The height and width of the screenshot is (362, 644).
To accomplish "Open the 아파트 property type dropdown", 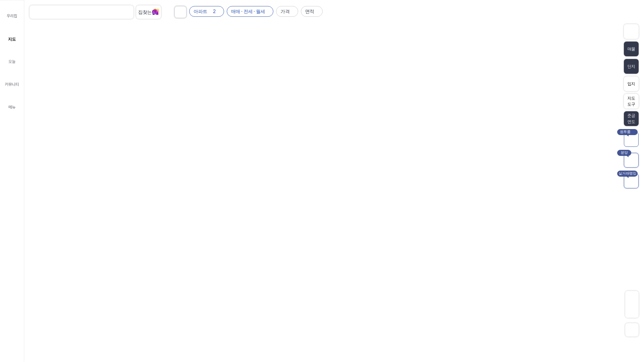I will [x=206, y=11].
